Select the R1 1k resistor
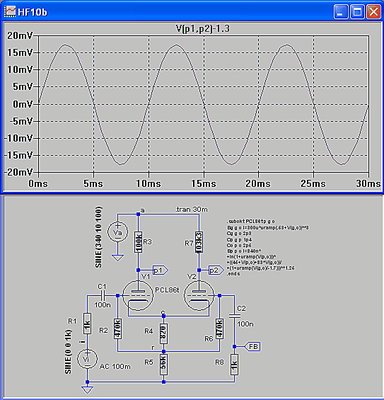 coord(87,323)
